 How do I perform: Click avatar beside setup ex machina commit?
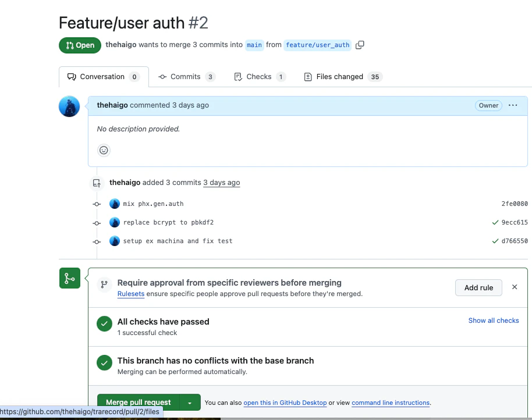coord(115,241)
